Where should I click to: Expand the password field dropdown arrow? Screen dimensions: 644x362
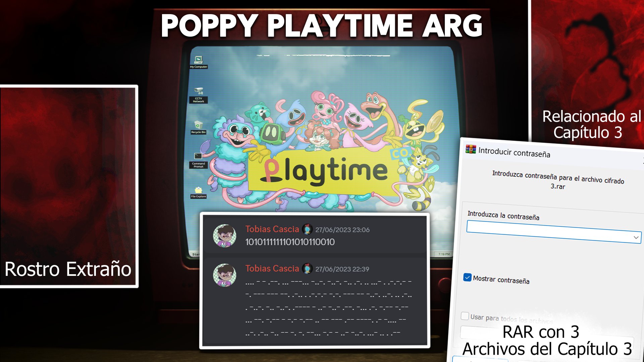[x=636, y=237]
